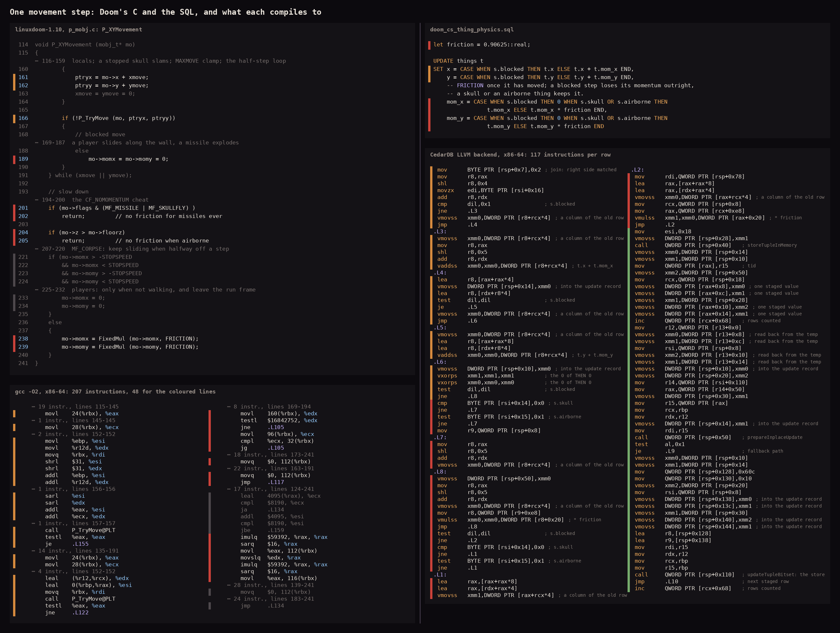Click the SQL line 'let friction = 0.90625::real;'
The image size is (840, 633).
[x=481, y=45]
